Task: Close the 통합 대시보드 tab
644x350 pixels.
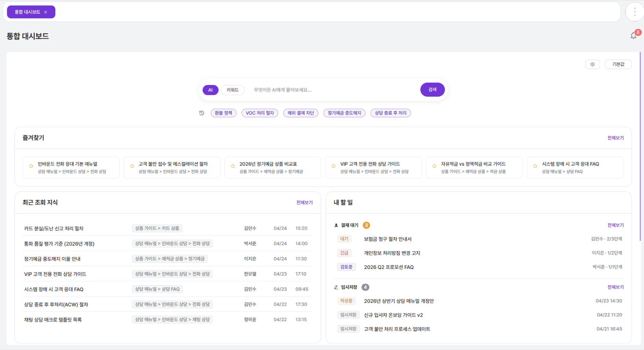Action: click(46, 12)
